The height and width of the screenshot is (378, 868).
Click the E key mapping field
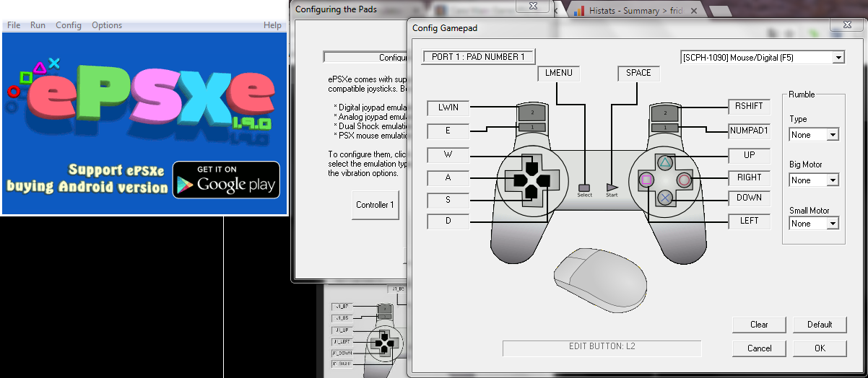point(448,131)
